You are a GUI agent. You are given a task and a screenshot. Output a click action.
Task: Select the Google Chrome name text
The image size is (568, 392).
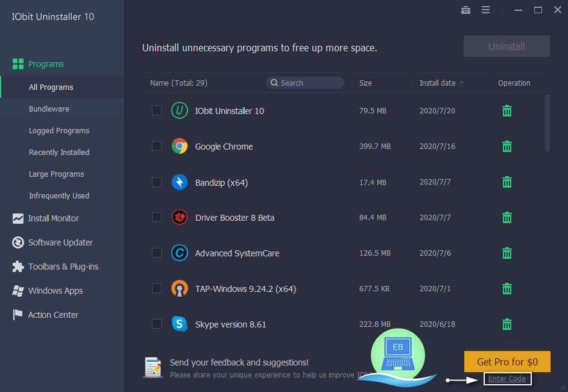point(224,147)
